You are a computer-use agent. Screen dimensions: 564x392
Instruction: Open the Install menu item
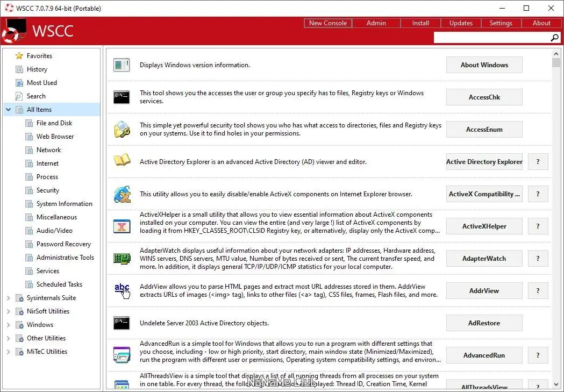420,23
